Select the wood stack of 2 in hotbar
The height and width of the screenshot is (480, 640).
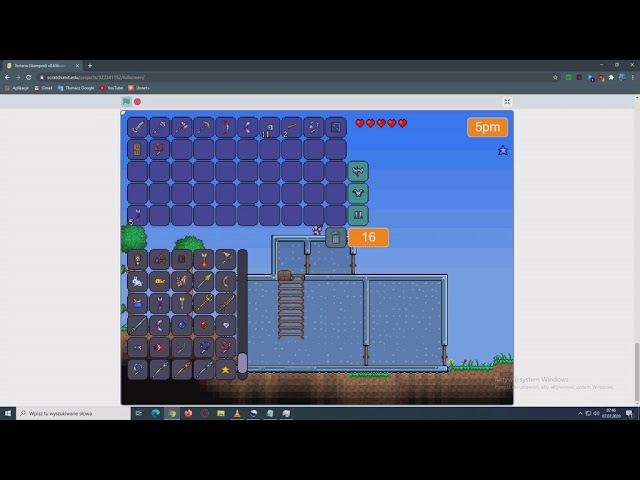(x=291, y=127)
